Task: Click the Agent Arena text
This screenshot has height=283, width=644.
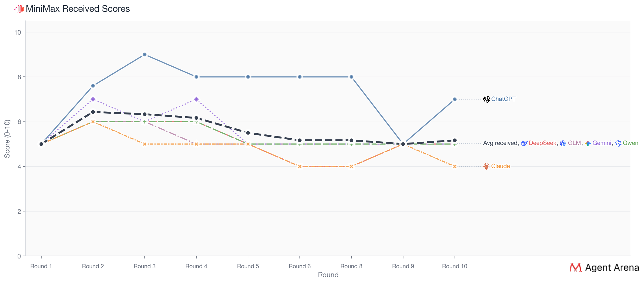Action: click(612, 268)
